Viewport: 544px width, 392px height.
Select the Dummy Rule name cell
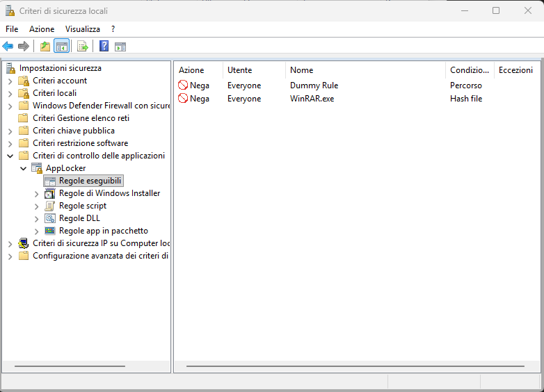[x=314, y=85]
